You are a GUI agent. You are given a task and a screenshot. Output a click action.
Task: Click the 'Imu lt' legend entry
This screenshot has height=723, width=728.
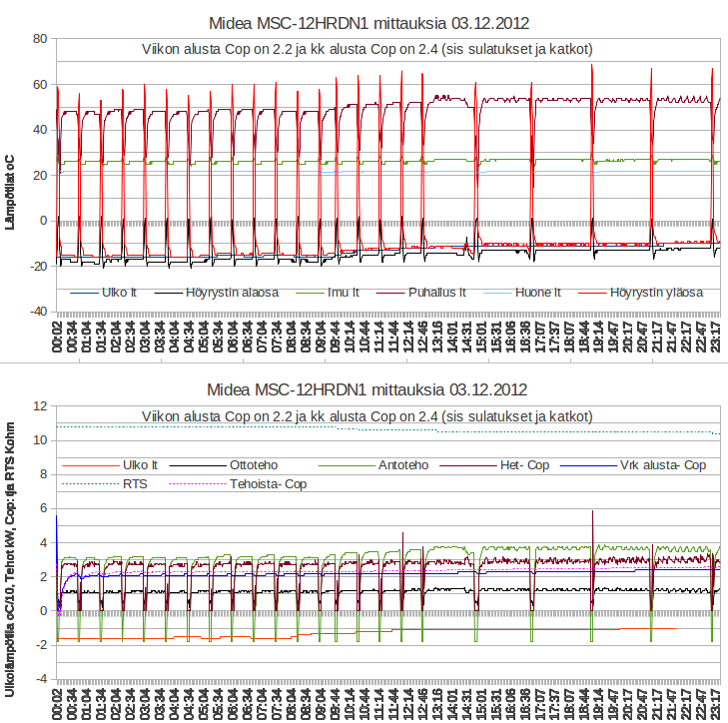click(345, 293)
